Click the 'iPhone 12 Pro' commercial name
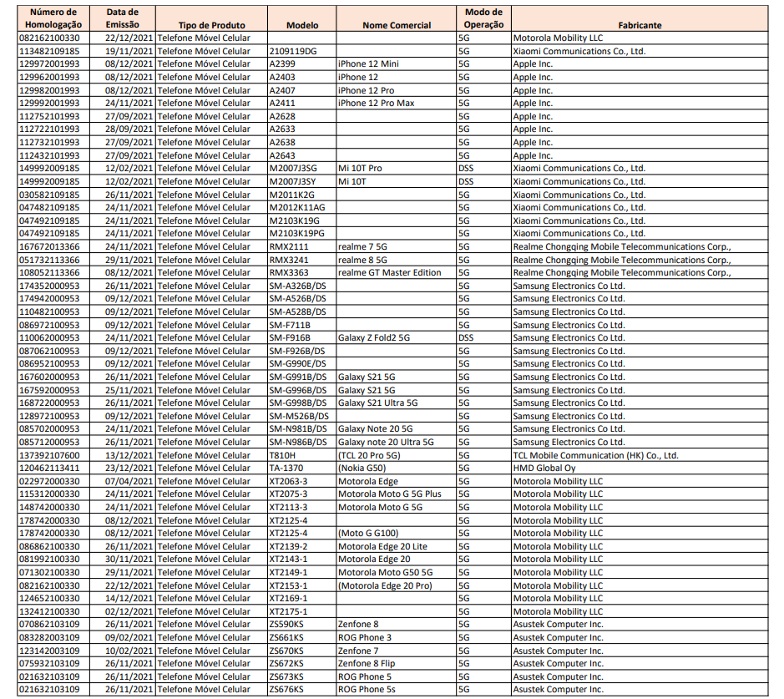Screen dimensions: 784x699 pos(397,90)
